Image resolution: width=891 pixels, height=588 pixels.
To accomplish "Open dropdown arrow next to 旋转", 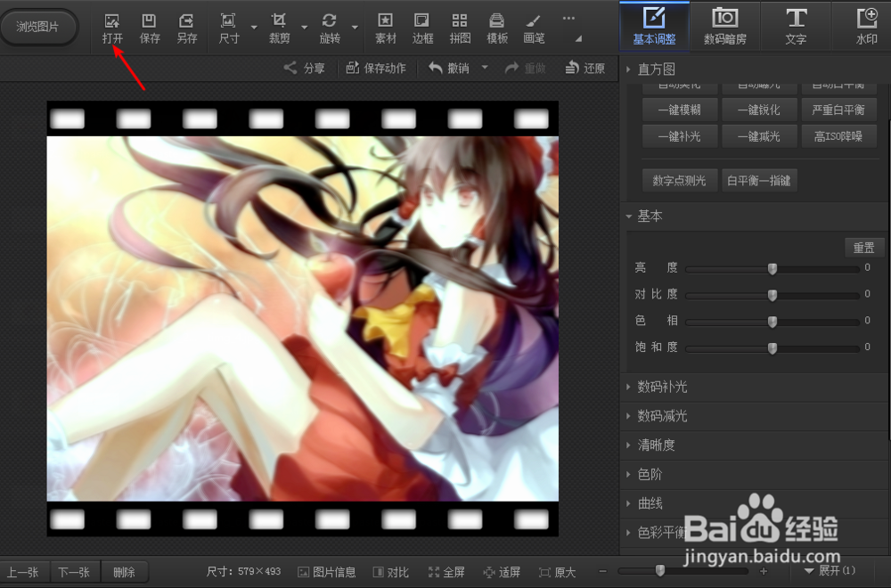I will pos(356,28).
